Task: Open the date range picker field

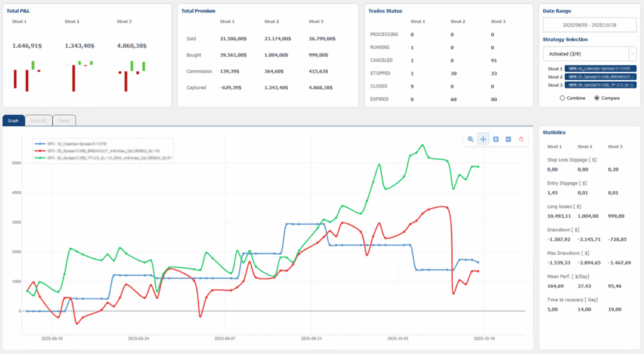Action: (x=590, y=24)
